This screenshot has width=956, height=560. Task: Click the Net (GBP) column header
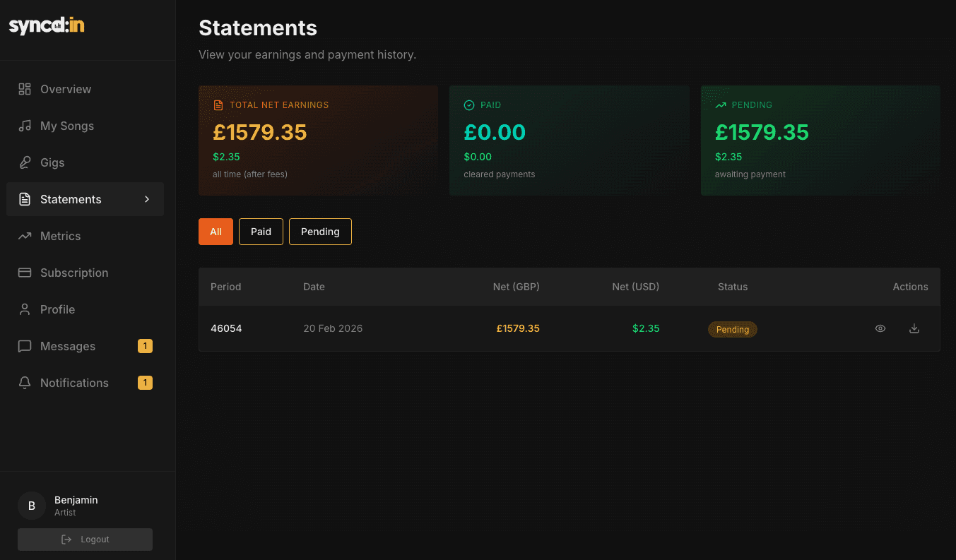pyautogui.click(x=517, y=287)
